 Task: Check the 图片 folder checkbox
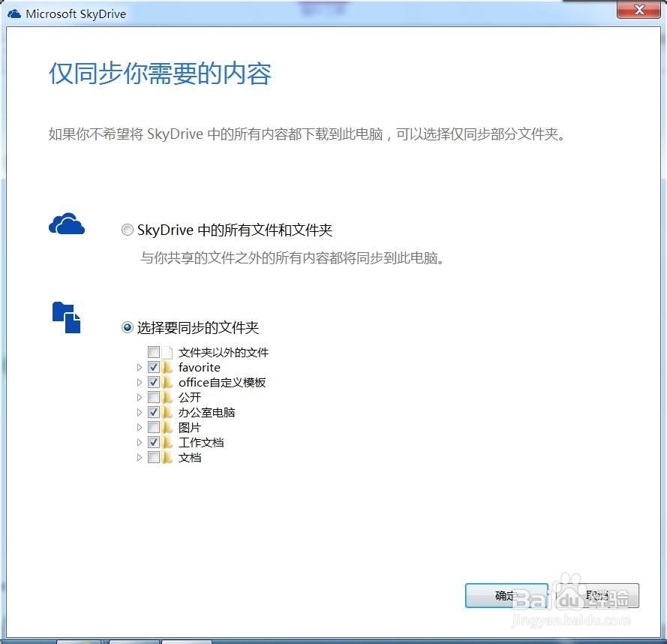click(x=154, y=427)
